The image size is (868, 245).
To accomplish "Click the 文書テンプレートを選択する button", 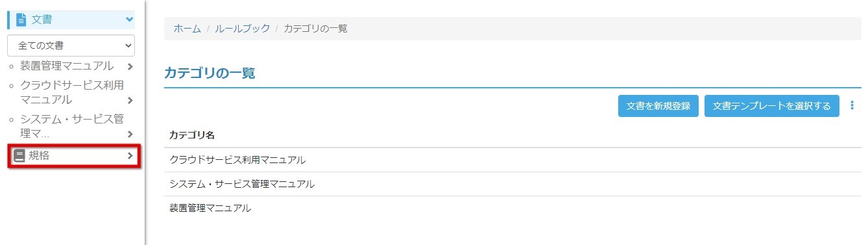I will point(772,106).
